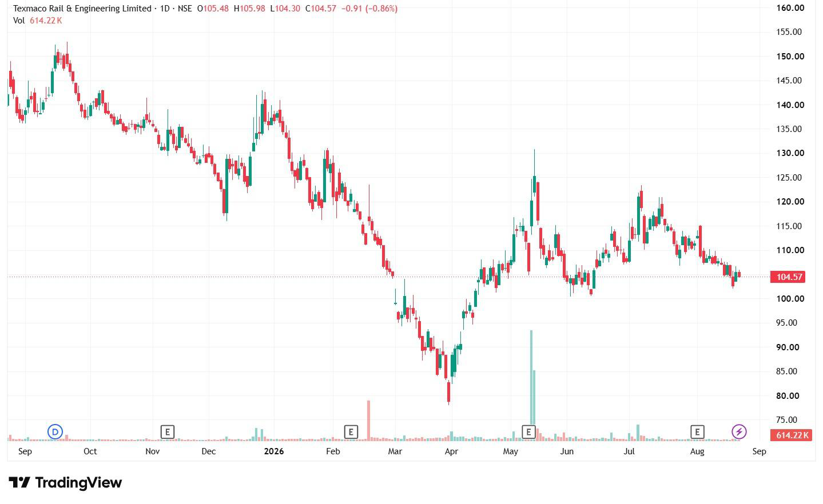Open the earnings E marker near May
Screen dimensions: 823x504
pos(528,431)
